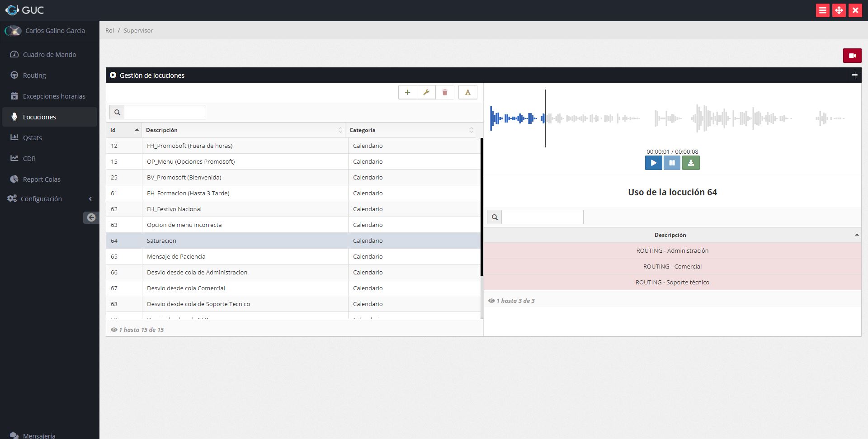Sort the table by Id column
The height and width of the screenshot is (439, 868).
[124, 130]
